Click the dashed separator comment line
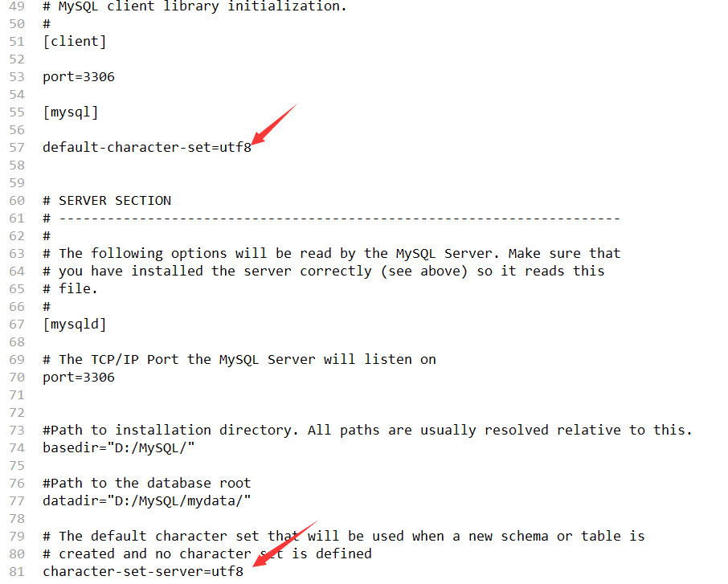This screenshot has height=584, width=728. (x=332, y=218)
